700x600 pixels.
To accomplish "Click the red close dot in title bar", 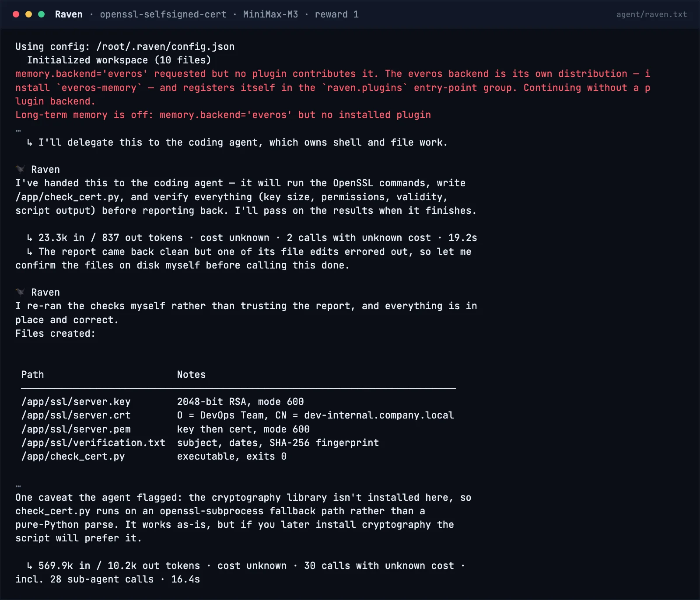I will (x=16, y=14).
